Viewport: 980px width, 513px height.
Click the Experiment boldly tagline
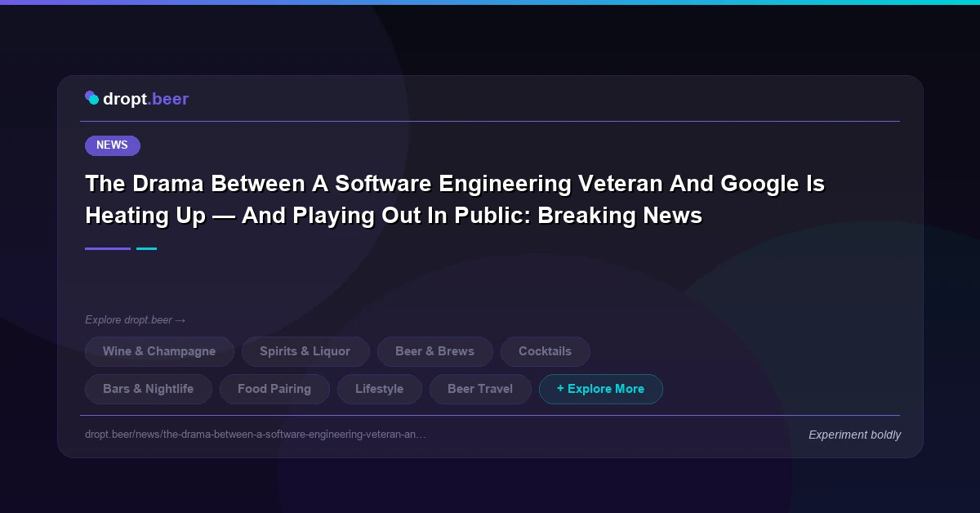tap(854, 435)
